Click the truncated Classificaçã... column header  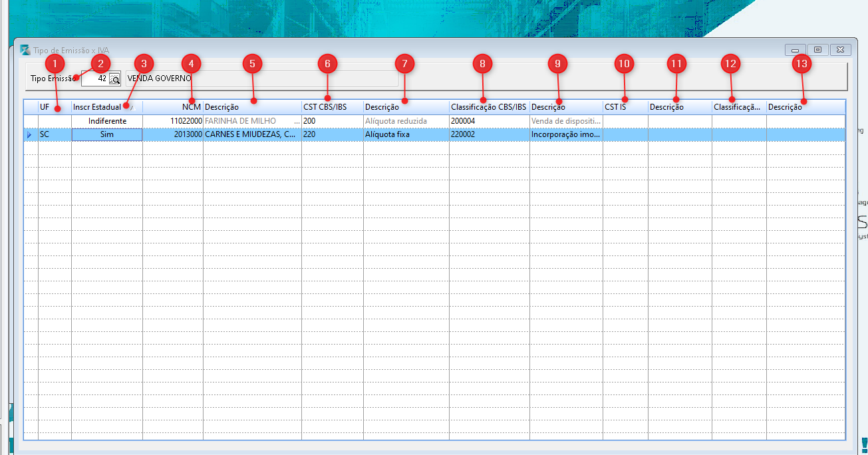click(739, 107)
